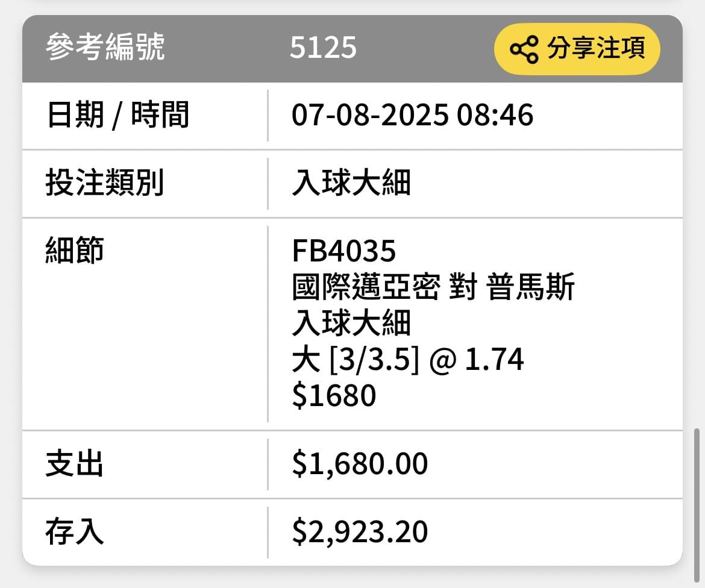
Task: Select the expenditure amount $1,680.00
Action: pos(360,464)
